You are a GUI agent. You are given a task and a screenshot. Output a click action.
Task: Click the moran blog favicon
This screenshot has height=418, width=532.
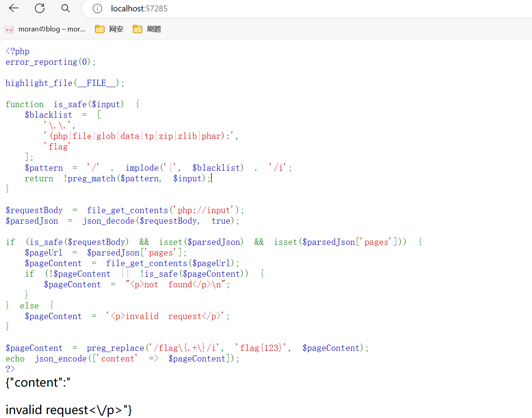coord(9,29)
